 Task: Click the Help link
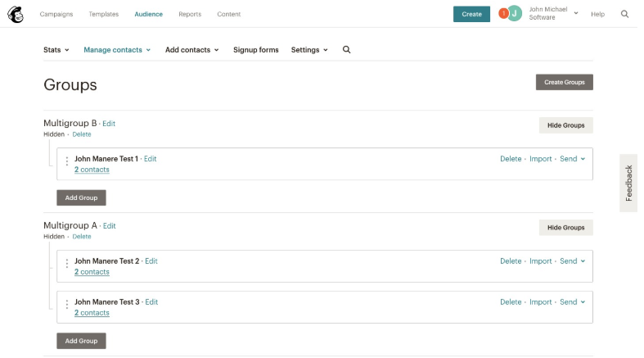[597, 14]
